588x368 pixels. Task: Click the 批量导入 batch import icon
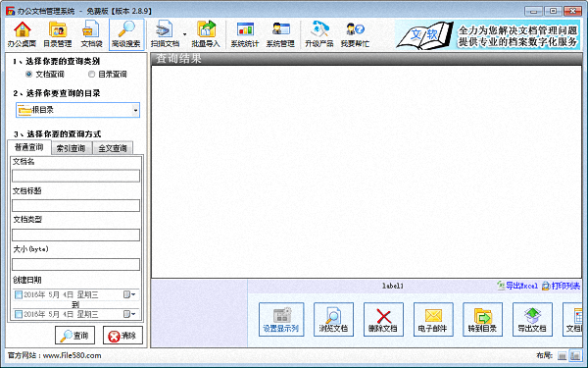pyautogui.click(x=206, y=34)
